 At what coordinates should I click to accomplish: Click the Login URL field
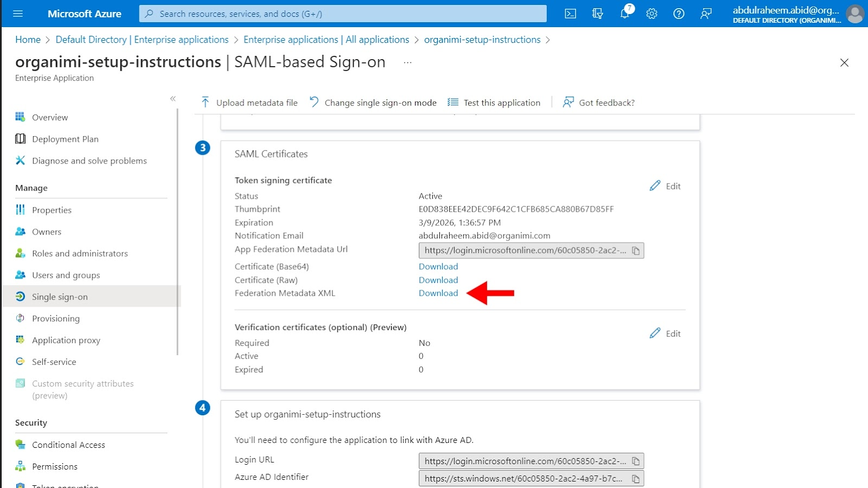coord(531,461)
